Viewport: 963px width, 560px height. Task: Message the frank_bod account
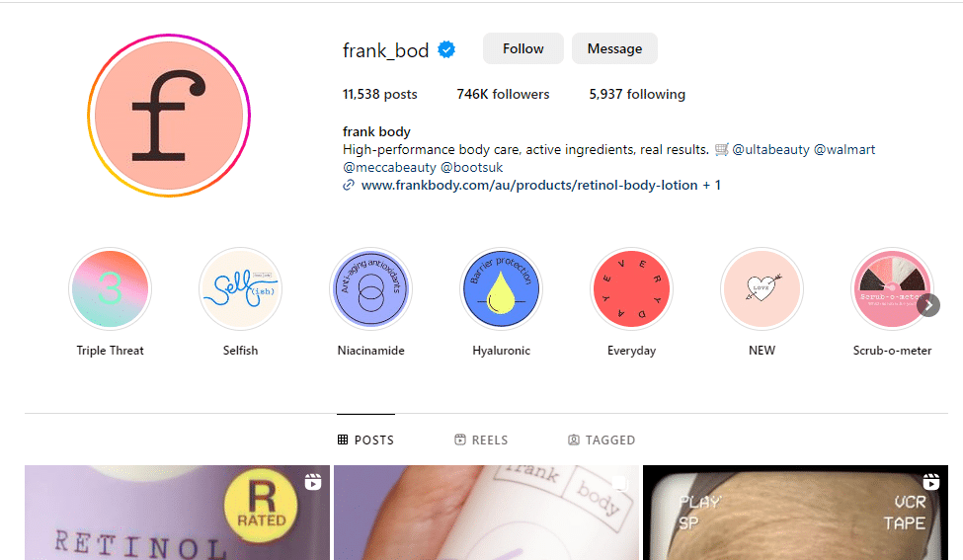(614, 48)
